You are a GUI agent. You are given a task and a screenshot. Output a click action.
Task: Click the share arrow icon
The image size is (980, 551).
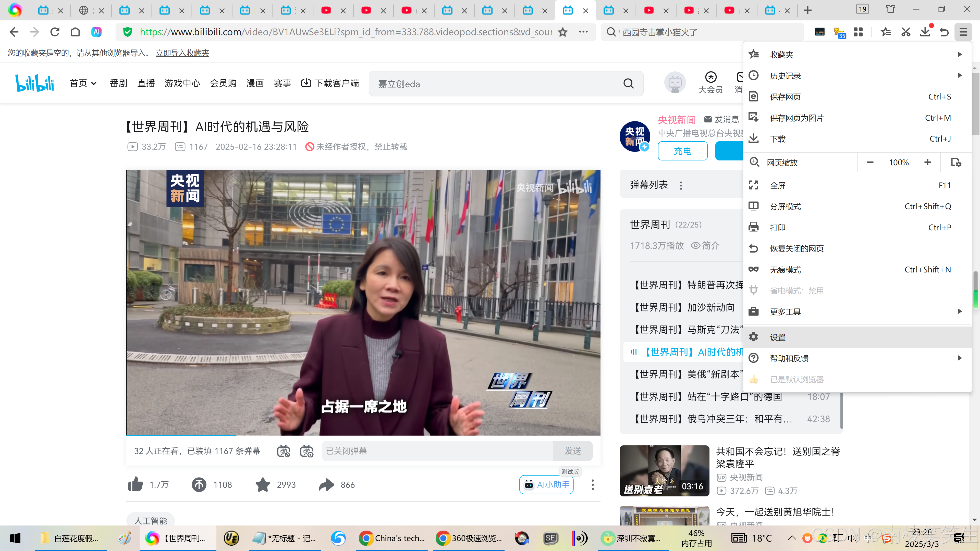(326, 484)
